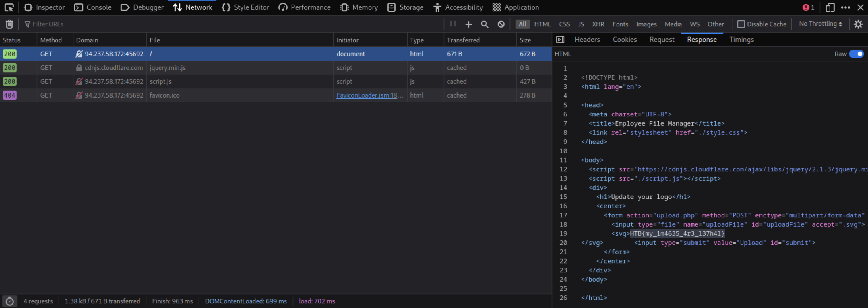Click the red error count indicator
This screenshot has height=308, width=868.
(x=808, y=7)
